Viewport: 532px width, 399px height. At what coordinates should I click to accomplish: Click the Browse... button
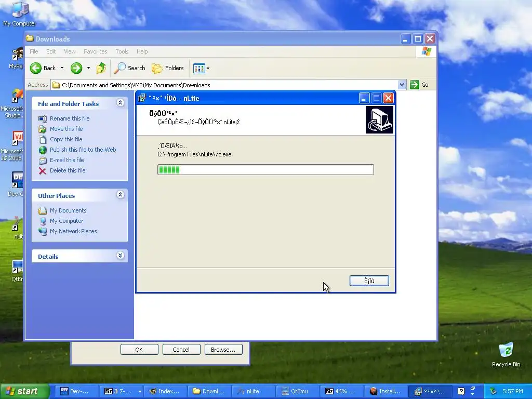[223, 350]
